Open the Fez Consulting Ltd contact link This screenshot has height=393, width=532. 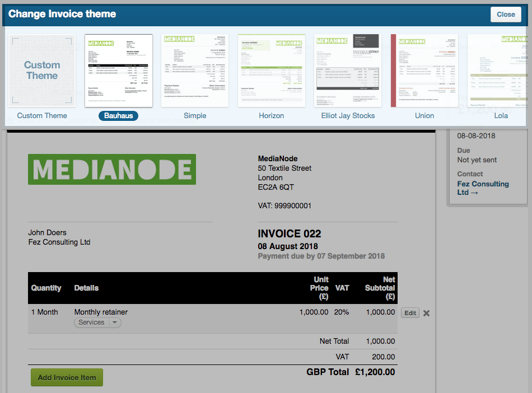click(483, 188)
